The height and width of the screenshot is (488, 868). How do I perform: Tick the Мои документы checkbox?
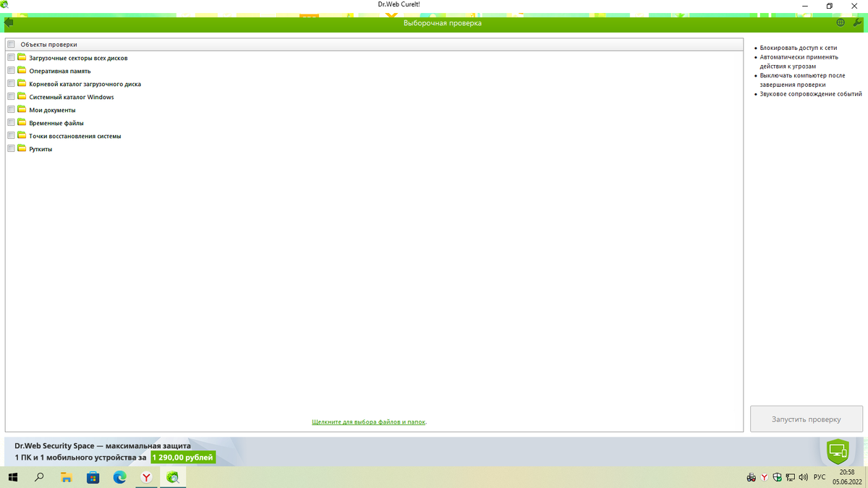(x=11, y=110)
